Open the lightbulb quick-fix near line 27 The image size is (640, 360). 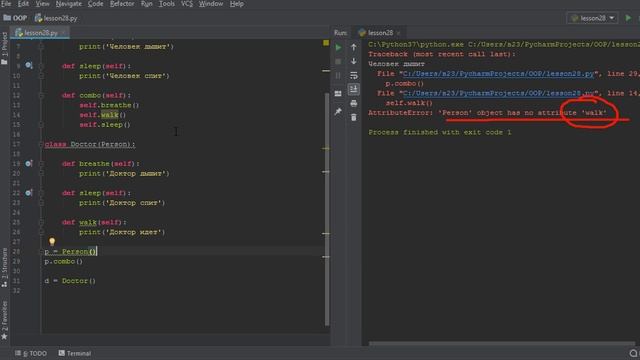point(52,242)
